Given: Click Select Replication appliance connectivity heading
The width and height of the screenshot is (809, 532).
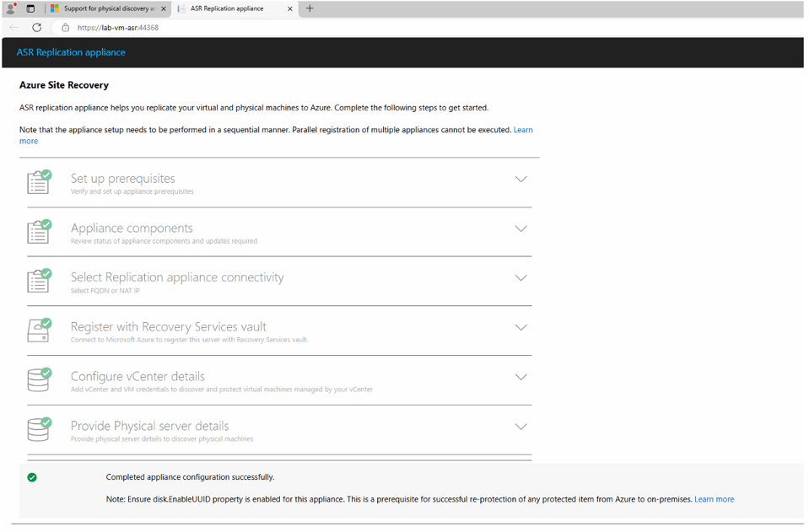Looking at the screenshot, I should point(177,277).
